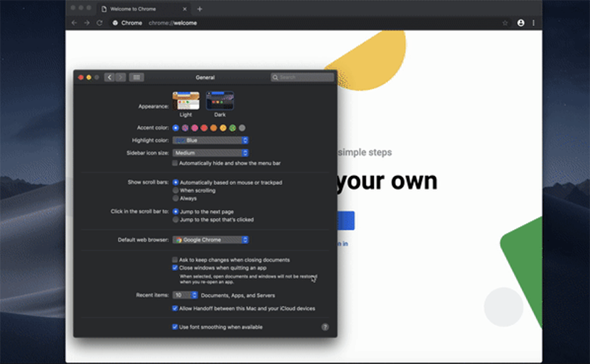
Task: Bookmark this page with the star
Action: (505, 23)
